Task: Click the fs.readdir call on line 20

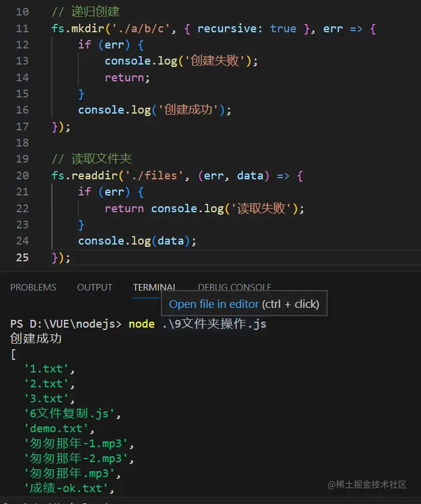Action: (x=84, y=176)
